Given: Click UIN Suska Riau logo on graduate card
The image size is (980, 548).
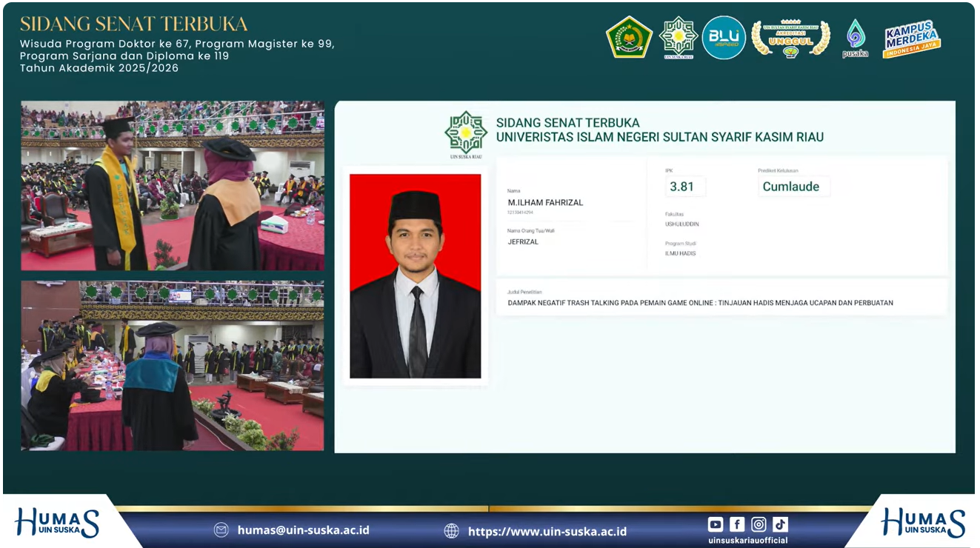Looking at the screenshot, I should coord(466,134).
